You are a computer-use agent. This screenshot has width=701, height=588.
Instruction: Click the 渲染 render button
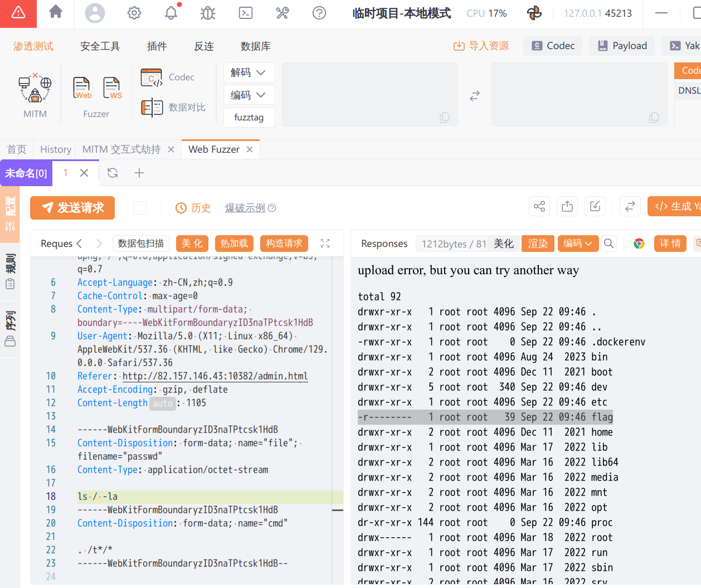(538, 244)
